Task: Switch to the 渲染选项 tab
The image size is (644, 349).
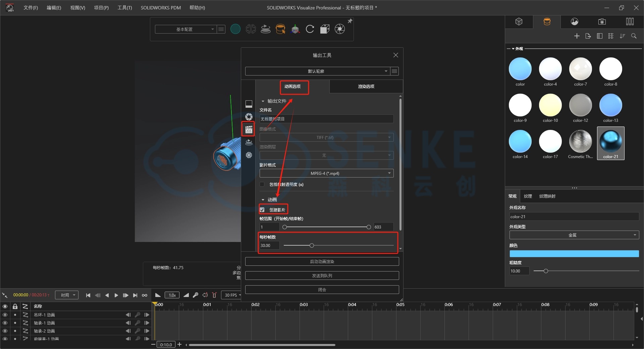Action: [x=366, y=87]
